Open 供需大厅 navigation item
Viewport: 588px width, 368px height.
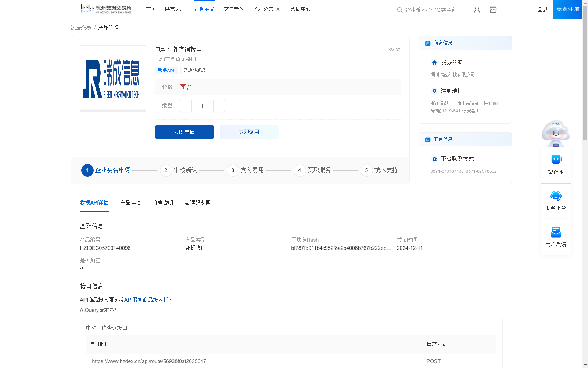[x=175, y=9]
